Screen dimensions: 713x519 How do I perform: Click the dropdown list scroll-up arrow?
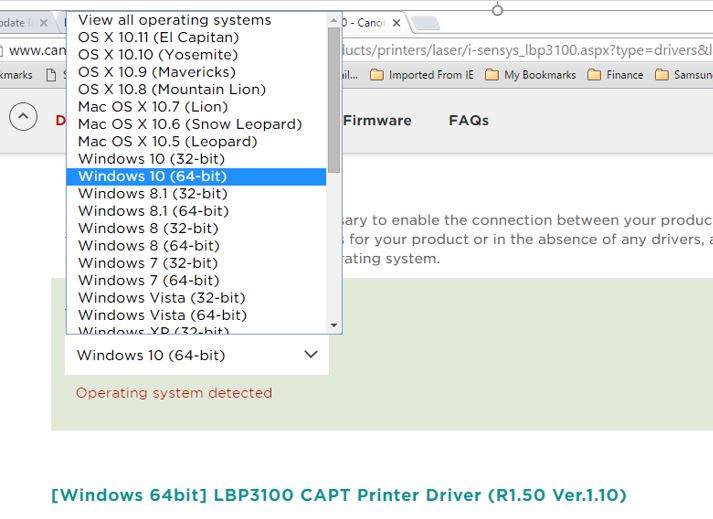(334, 19)
